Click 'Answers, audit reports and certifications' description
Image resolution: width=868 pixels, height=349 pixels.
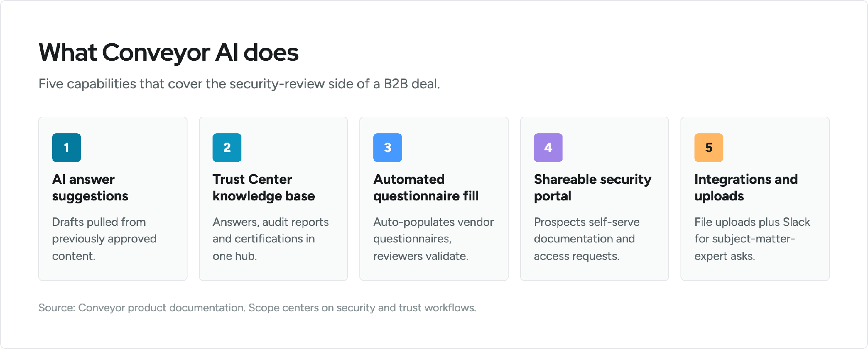click(x=271, y=239)
